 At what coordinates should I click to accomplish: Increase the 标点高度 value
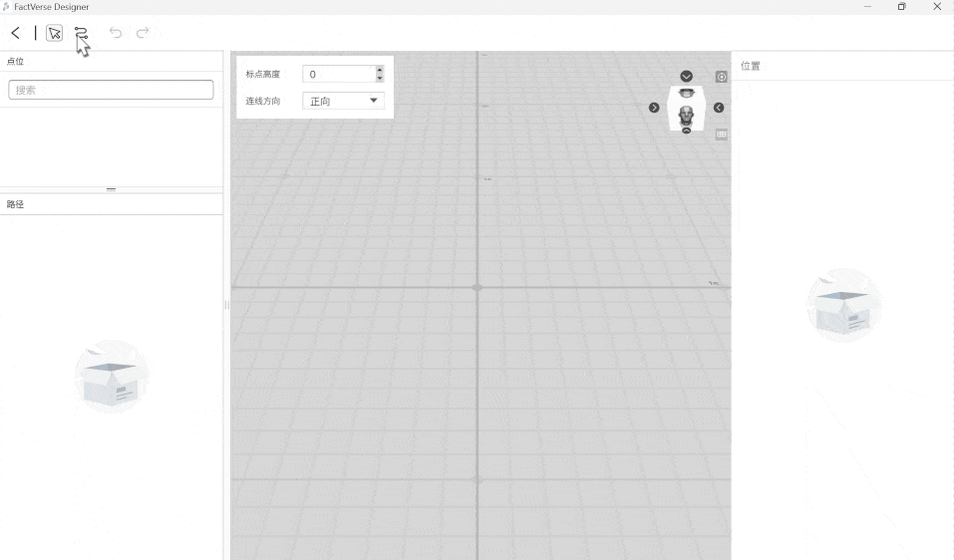click(380, 70)
